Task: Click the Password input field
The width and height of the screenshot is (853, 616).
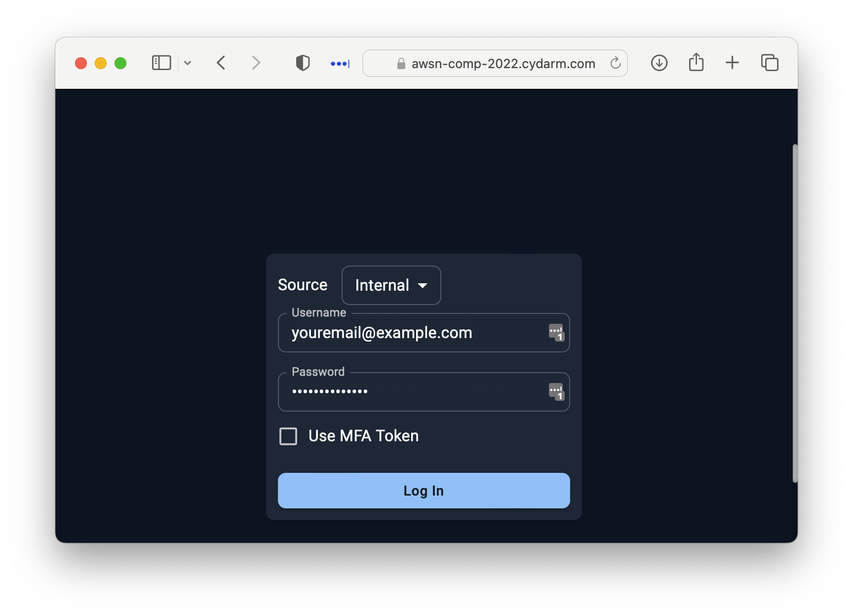Action: (424, 392)
